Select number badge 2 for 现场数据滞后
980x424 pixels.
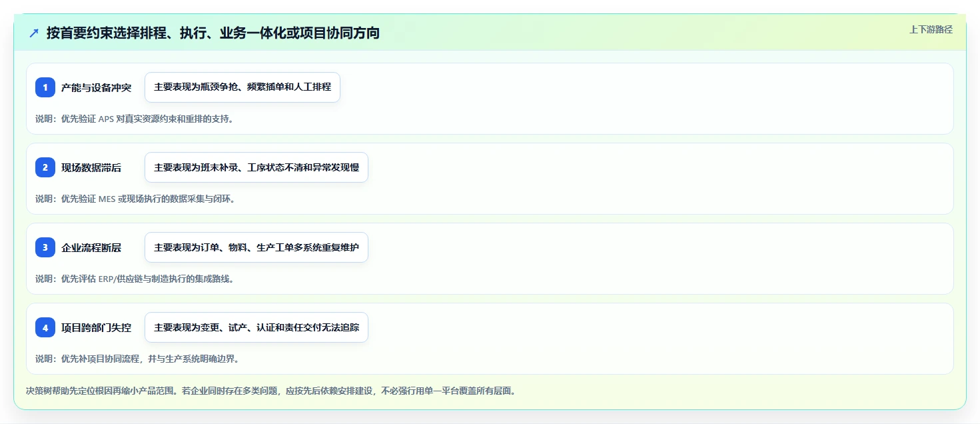[45, 167]
